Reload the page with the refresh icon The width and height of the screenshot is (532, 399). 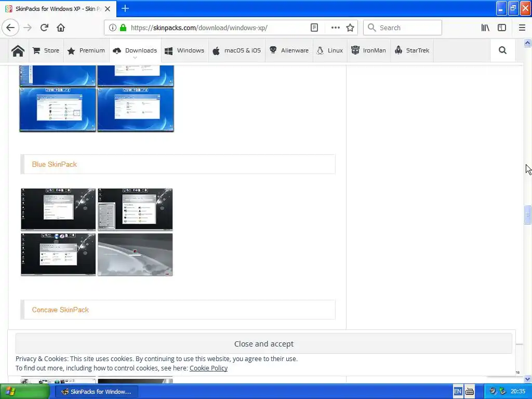coord(44,28)
